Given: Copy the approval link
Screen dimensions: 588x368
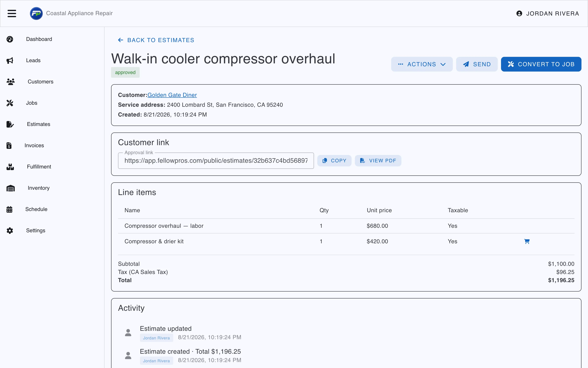Looking at the screenshot, I should pyautogui.click(x=334, y=161).
